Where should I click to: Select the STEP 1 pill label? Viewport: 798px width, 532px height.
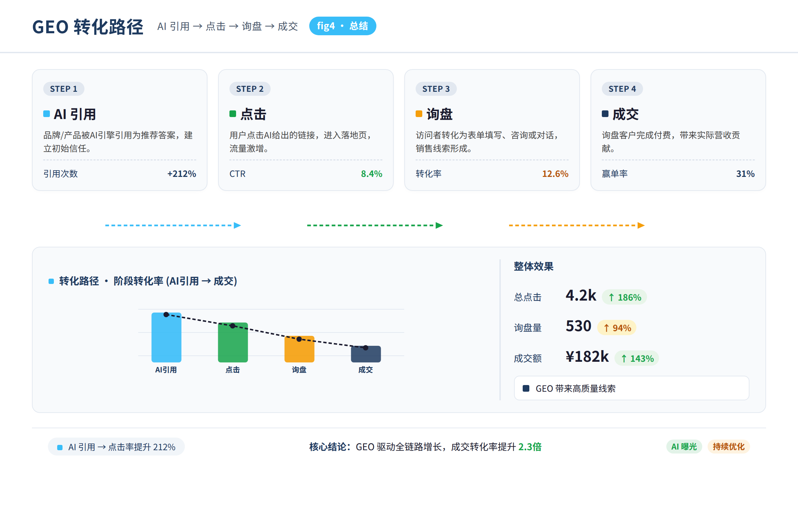click(x=64, y=89)
